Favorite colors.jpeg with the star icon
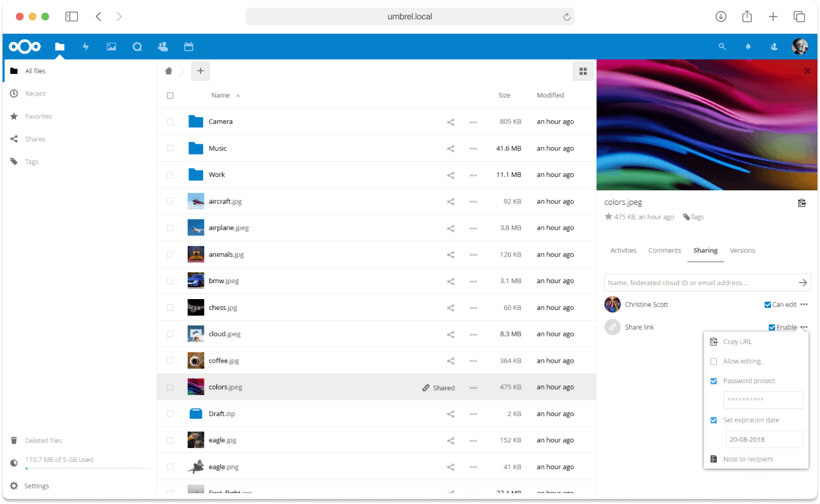This screenshot has height=504, width=820. pos(608,217)
